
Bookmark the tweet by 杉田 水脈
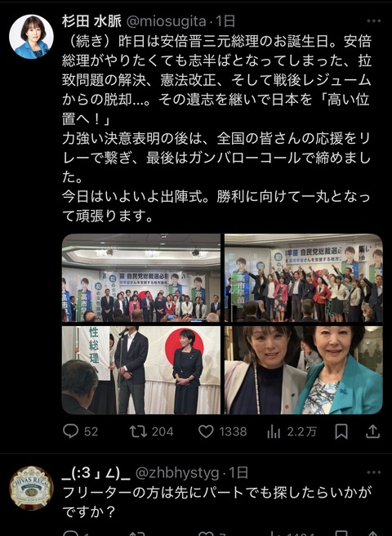tap(341, 431)
